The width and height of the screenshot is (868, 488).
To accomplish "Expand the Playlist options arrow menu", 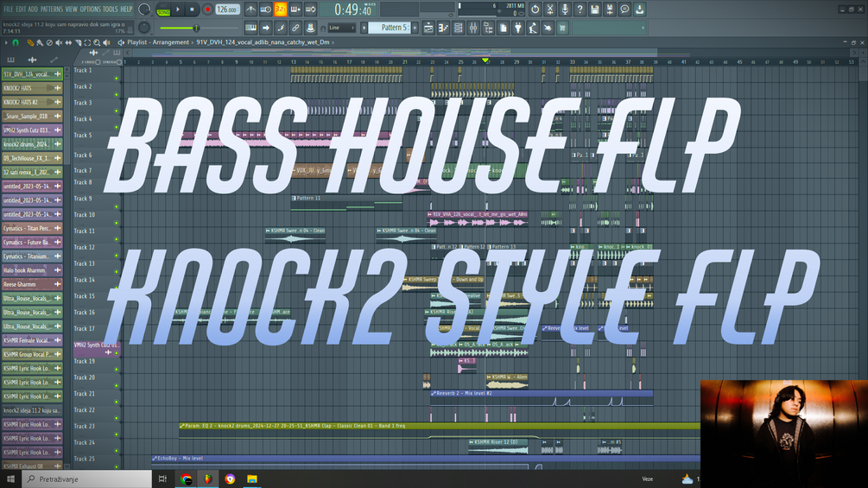I will 6,42.
